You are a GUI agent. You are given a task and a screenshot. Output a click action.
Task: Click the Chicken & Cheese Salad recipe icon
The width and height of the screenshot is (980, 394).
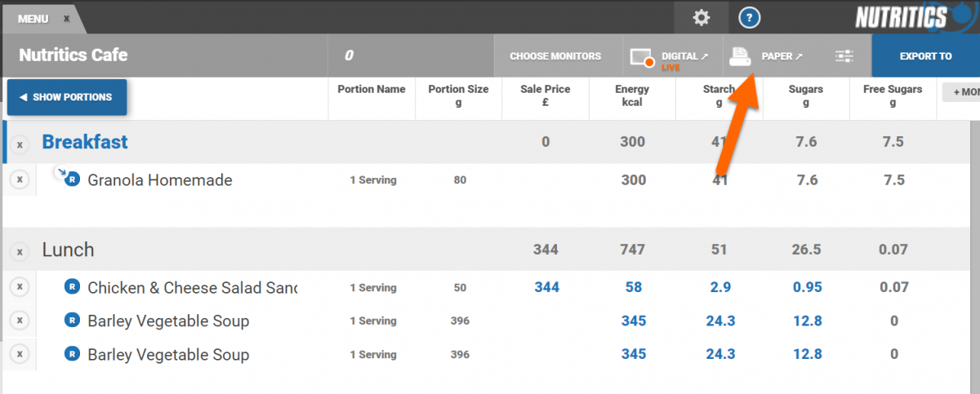pyautogui.click(x=72, y=287)
